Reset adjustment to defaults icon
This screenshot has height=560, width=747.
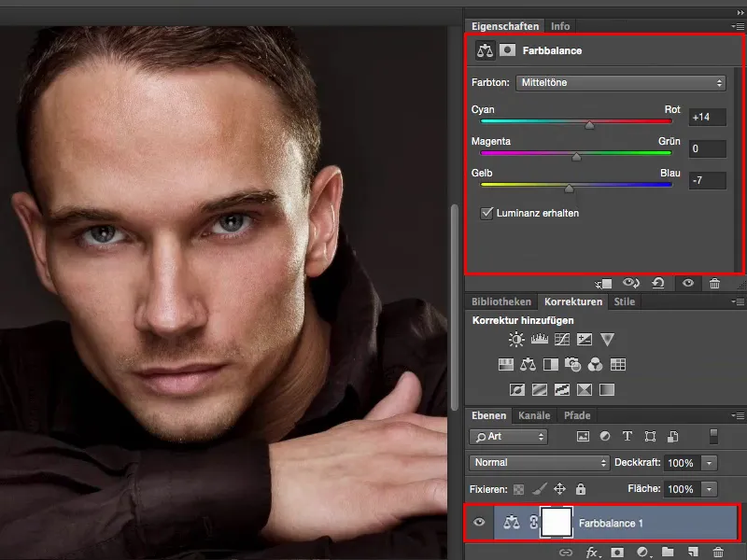pos(658,284)
